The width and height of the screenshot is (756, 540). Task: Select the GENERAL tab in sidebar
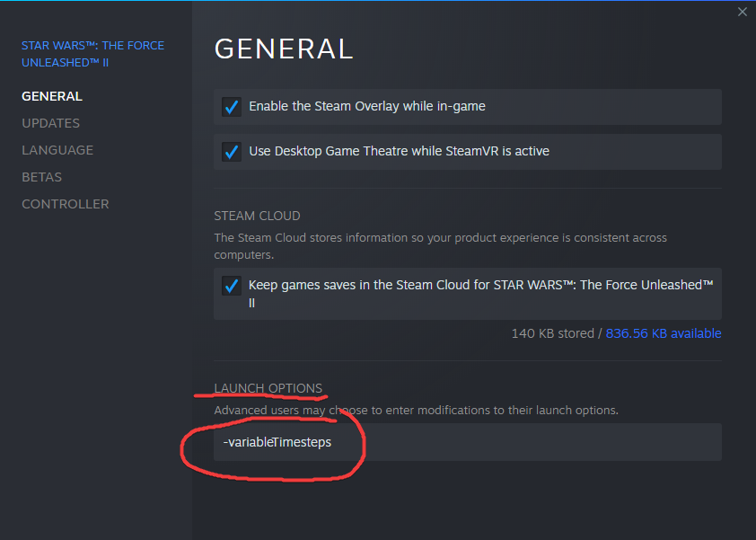pos(52,96)
